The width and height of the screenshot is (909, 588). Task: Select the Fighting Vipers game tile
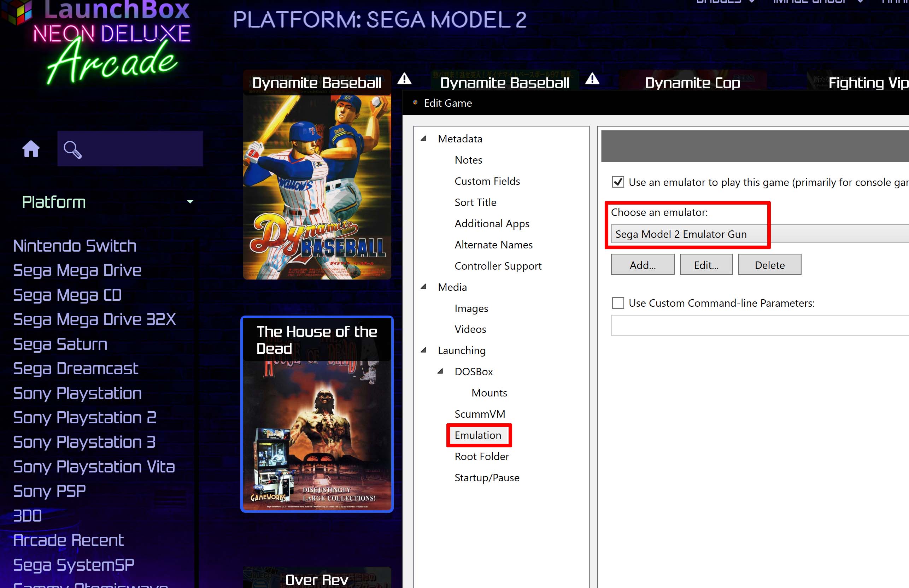tap(858, 81)
